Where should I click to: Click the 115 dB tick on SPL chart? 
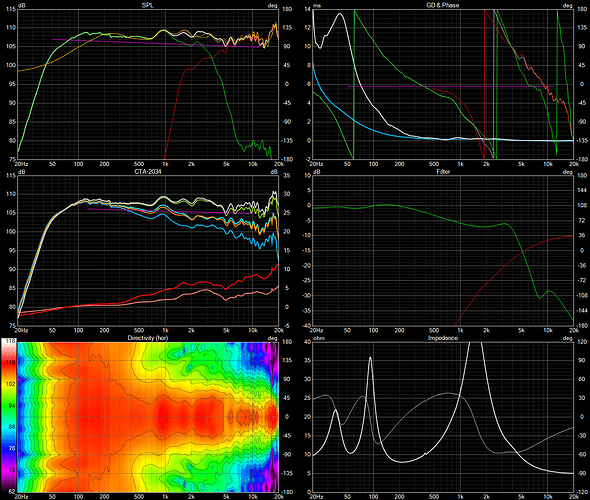pyautogui.click(x=11, y=9)
